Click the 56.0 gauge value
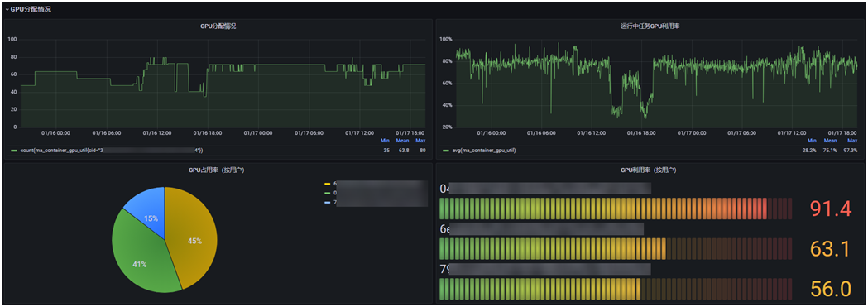Image resolution: width=868 pixels, height=307 pixels. pyautogui.click(x=831, y=290)
